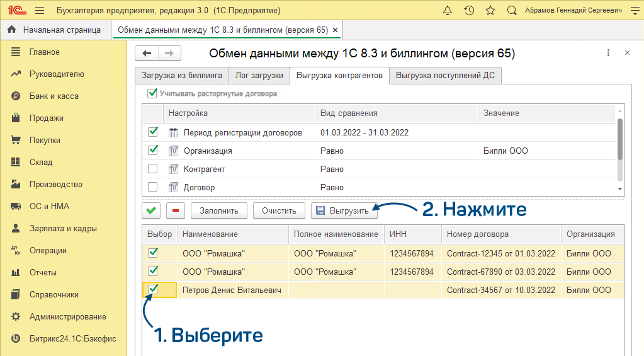Click red minus deselect-all button
The height and width of the screenshot is (356, 644).
[176, 210]
